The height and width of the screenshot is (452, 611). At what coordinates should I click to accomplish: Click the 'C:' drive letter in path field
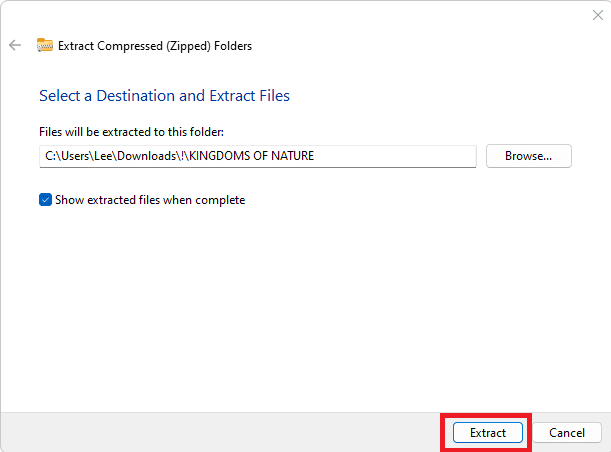[51, 156]
